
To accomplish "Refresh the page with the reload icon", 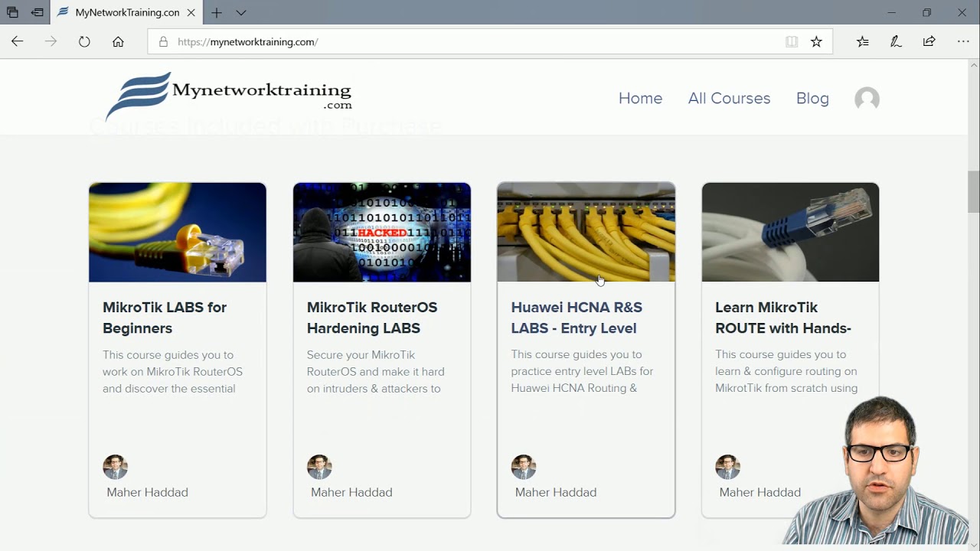I will [x=84, y=41].
